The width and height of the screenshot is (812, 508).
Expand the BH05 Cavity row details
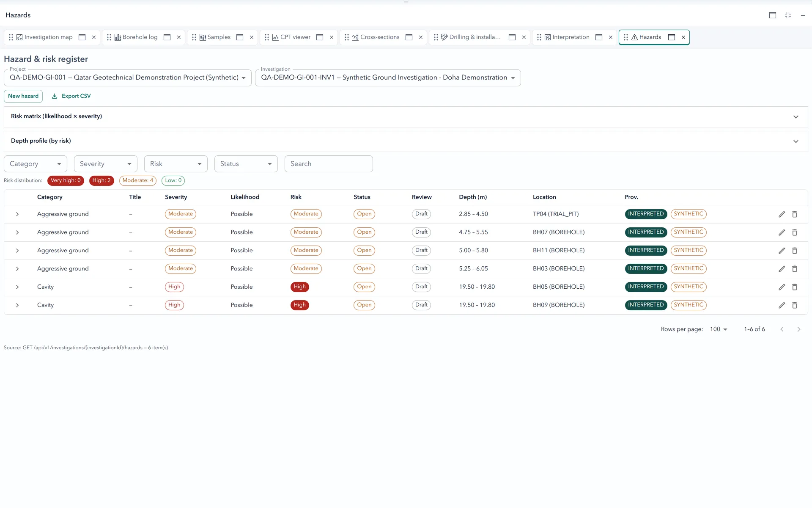pos(17,287)
